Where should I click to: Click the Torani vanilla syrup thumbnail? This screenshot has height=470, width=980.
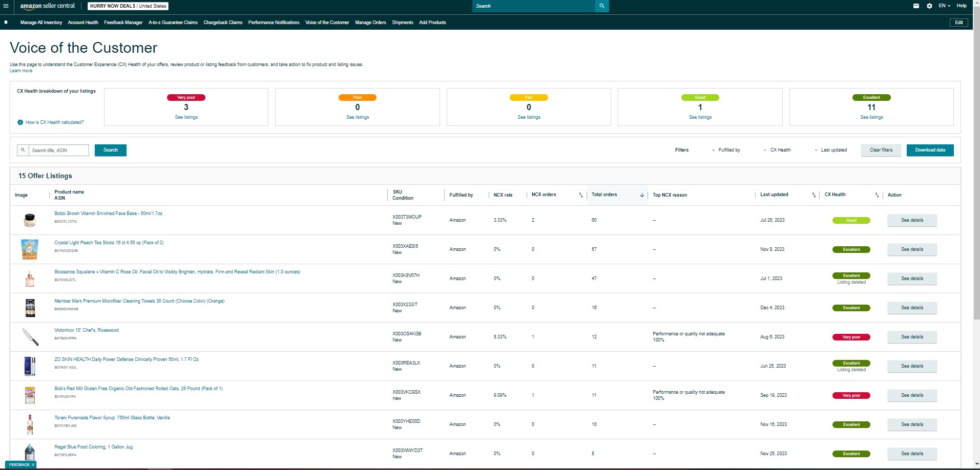[30, 424]
